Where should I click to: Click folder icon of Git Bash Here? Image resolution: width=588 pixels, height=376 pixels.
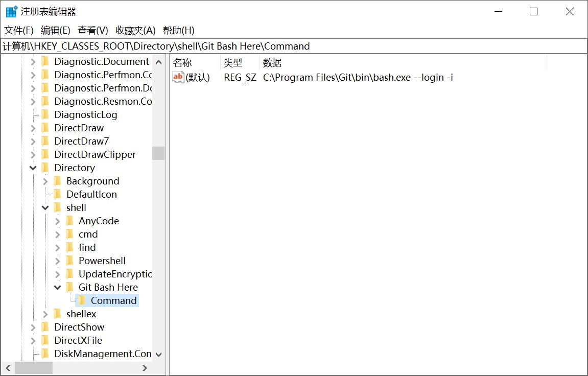pyautogui.click(x=70, y=287)
